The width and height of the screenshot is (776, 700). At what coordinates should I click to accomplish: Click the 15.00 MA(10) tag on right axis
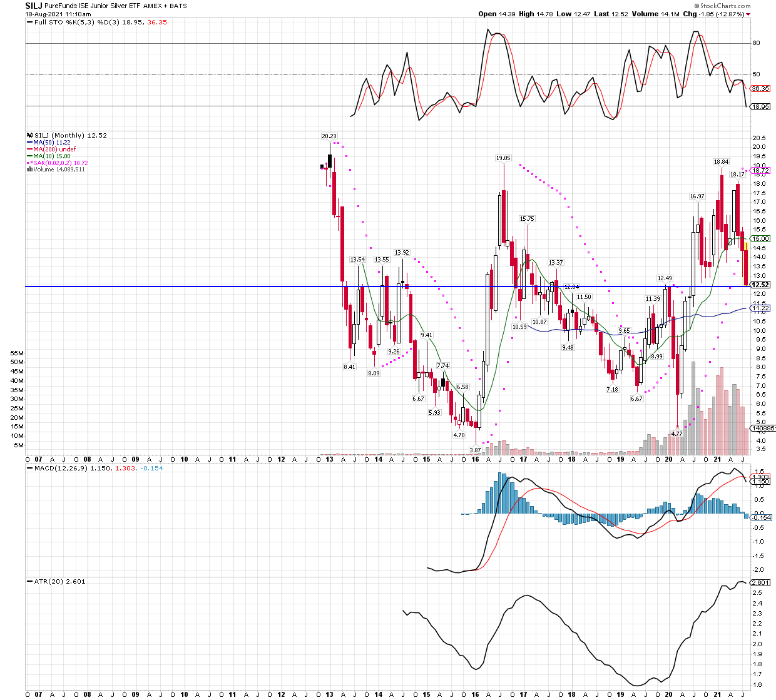click(x=760, y=239)
